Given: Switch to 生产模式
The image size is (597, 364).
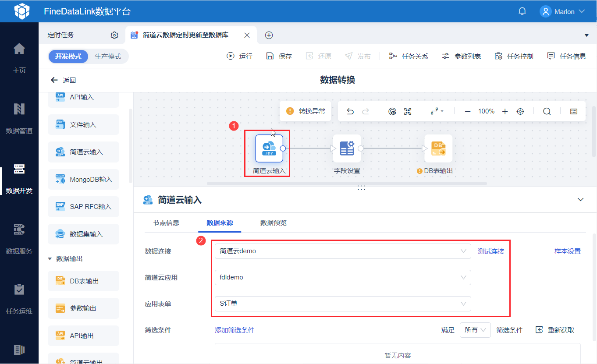Looking at the screenshot, I should [x=108, y=57].
